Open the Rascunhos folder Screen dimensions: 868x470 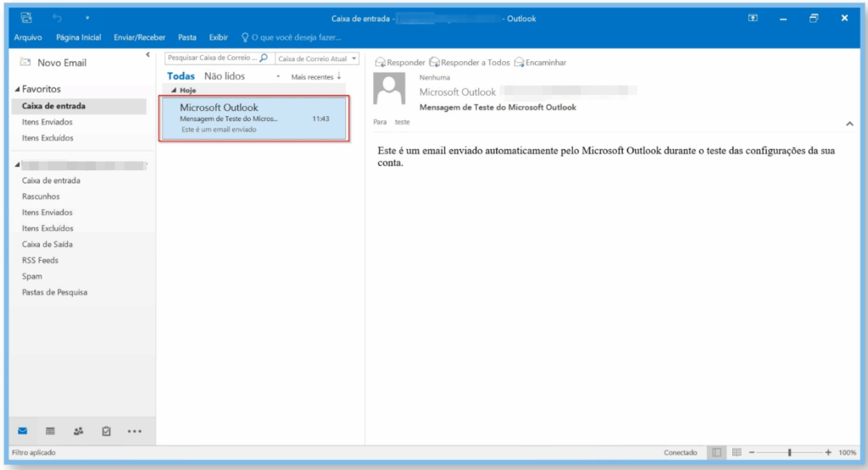[x=40, y=196]
